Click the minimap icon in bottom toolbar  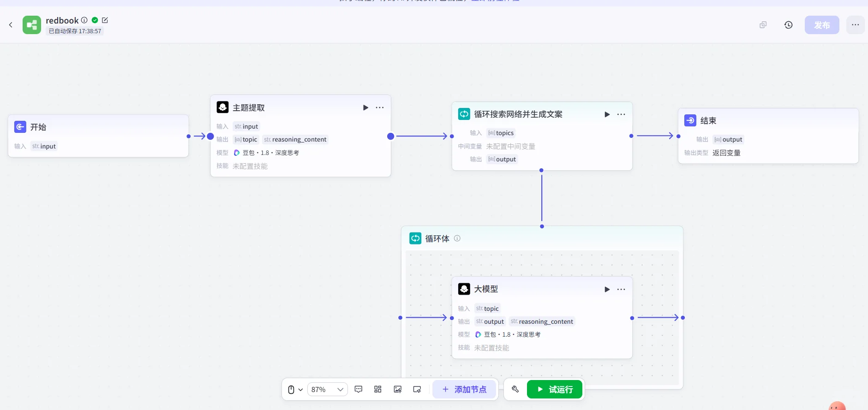417,389
